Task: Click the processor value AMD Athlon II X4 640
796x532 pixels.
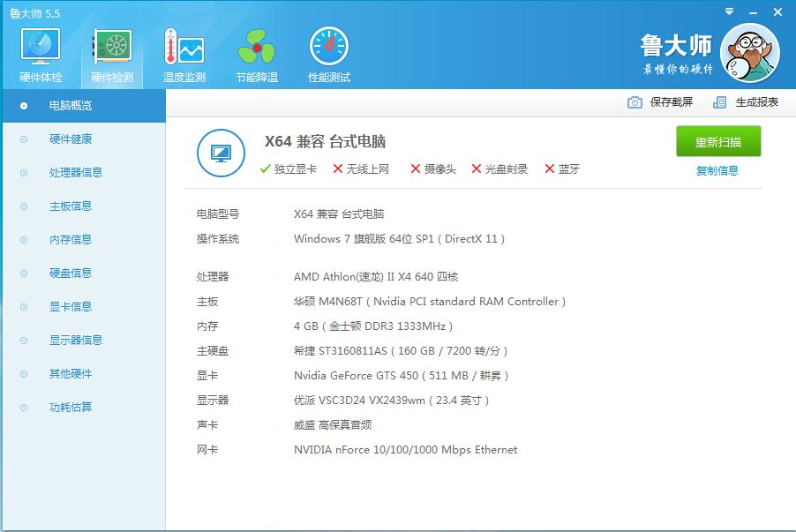Action: pos(376,277)
